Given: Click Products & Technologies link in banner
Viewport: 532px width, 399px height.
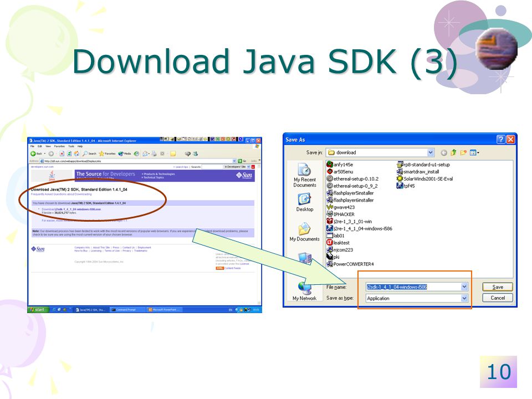Looking at the screenshot, I should pos(158,174).
